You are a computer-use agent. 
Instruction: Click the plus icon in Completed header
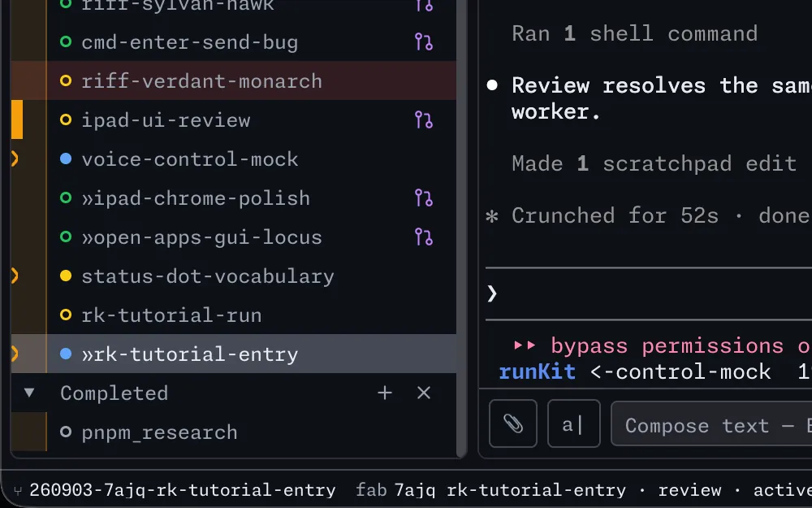(385, 393)
